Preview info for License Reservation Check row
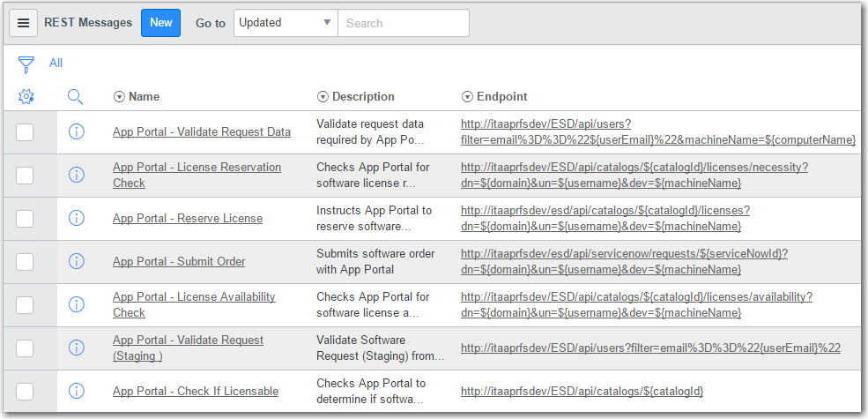The image size is (868, 419). coord(77,176)
